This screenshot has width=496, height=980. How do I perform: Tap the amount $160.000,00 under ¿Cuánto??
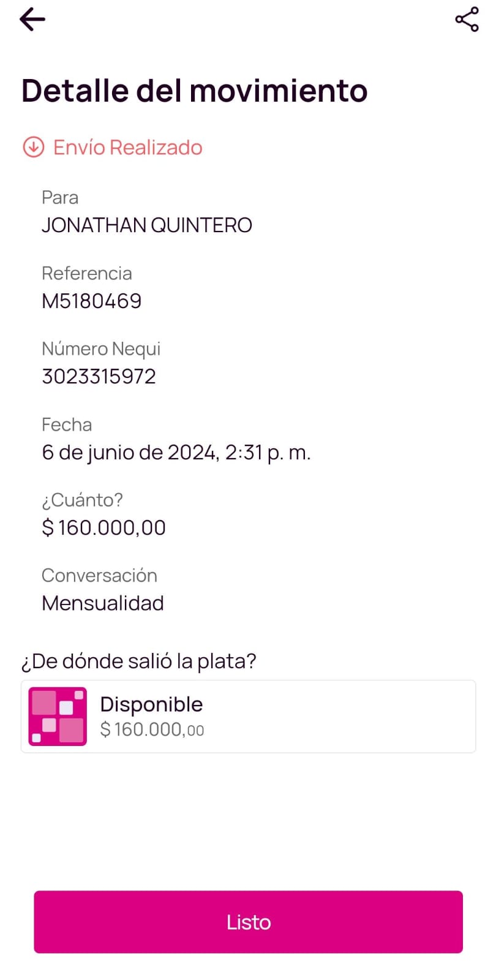tap(103, 527)
